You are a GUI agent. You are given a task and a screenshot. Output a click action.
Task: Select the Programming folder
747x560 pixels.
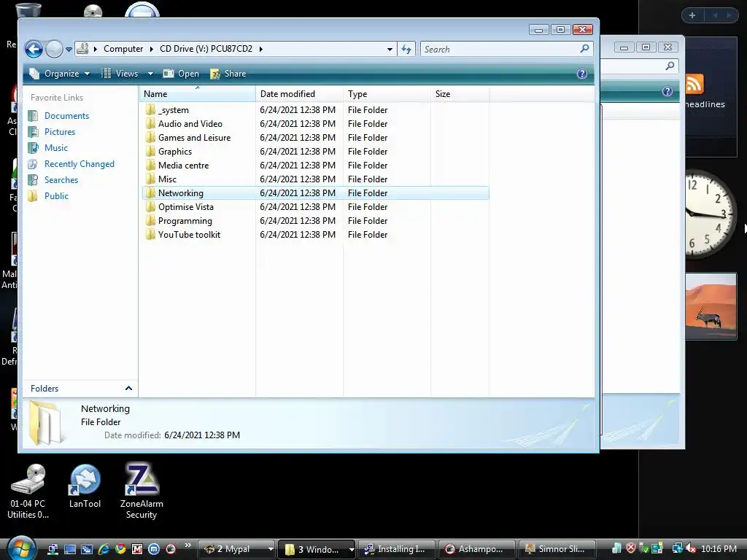(185, 221)
